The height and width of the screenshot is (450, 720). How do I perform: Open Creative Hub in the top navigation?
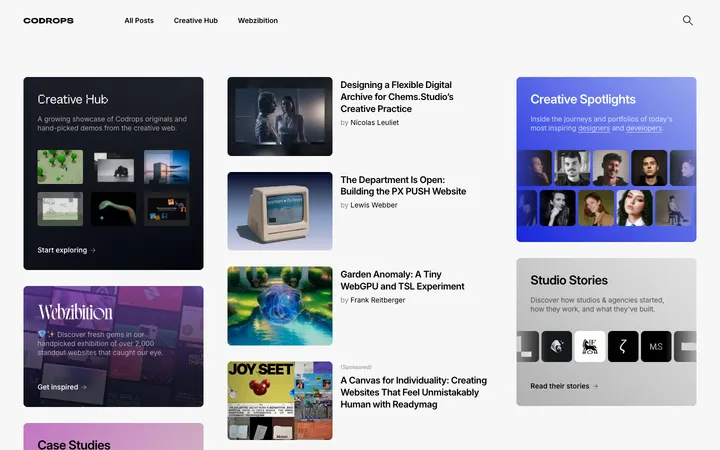[x=196, y=21]
